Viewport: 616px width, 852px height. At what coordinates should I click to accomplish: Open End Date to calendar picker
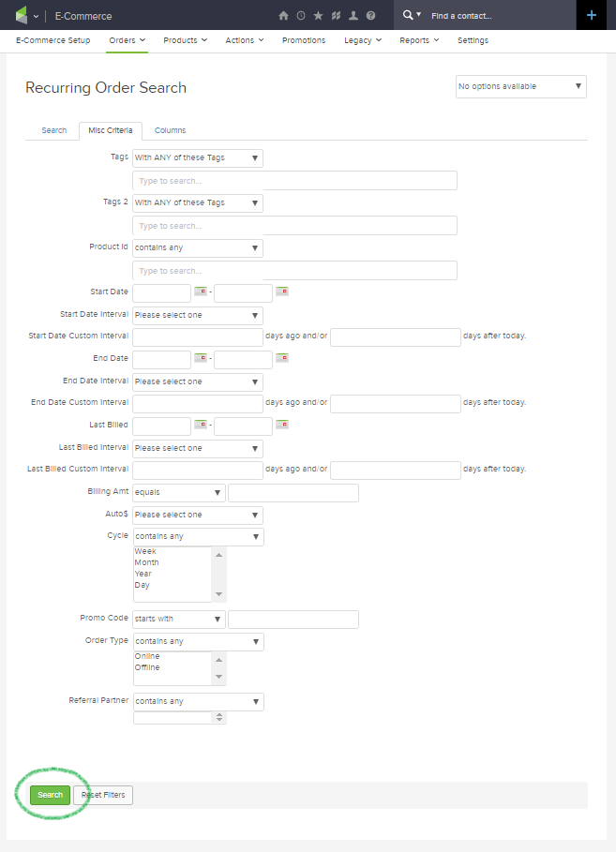pyautogui.click(x=282, y=358)
